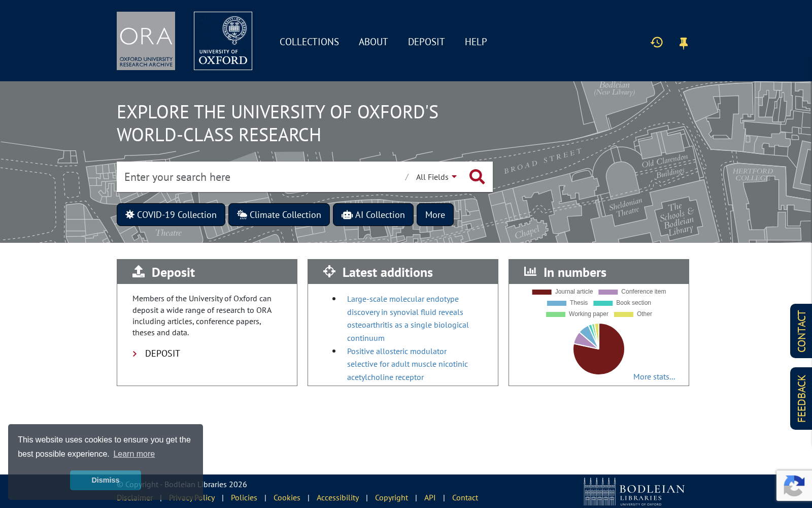Click the Latest additions crosshair icon
812x508 pixels.
point(329,272)
